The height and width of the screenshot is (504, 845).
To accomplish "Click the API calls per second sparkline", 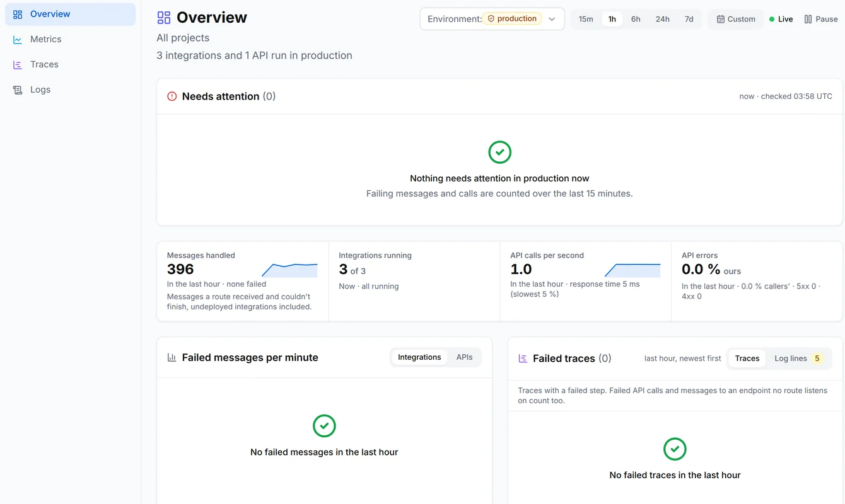I will tap(632, 270).
